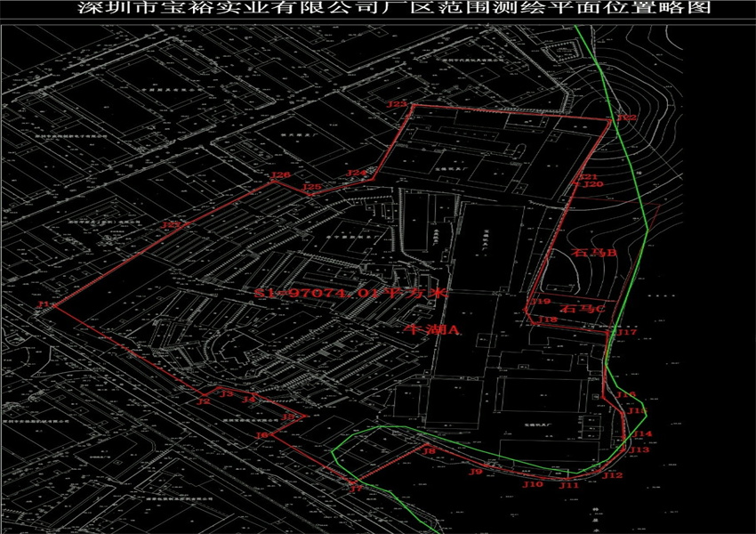This screenshot has width=756, height=534.
Task: Click the J27 boundary label
Action: [x=171, y=225]
